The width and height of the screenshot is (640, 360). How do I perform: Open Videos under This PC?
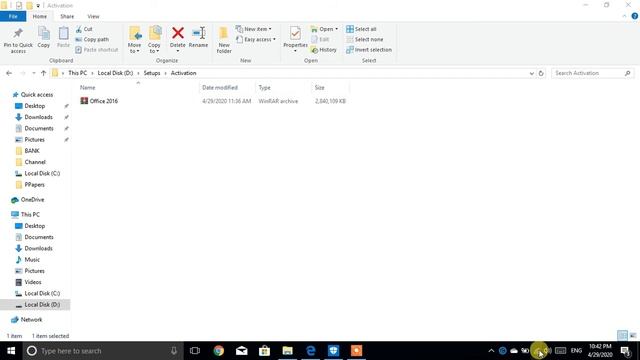33,282
